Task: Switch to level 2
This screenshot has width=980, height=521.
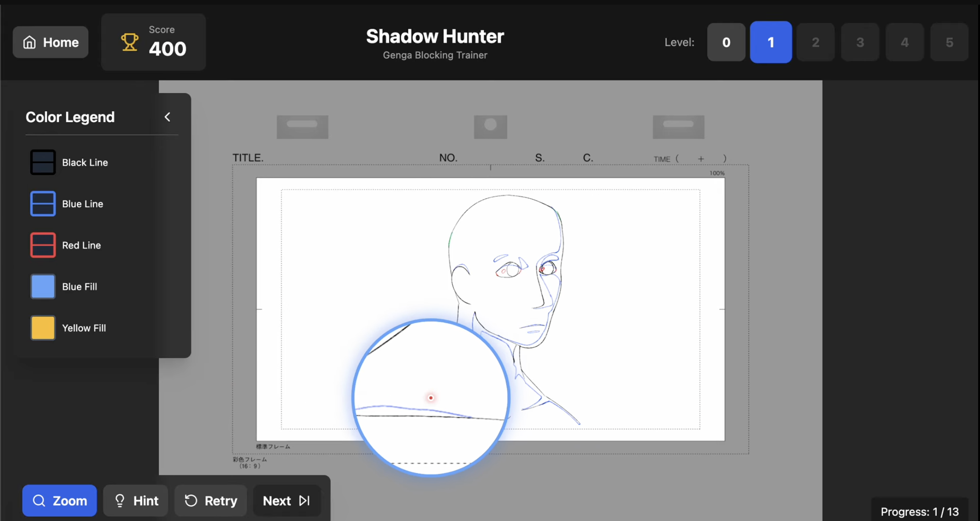Action: (815, 42)
